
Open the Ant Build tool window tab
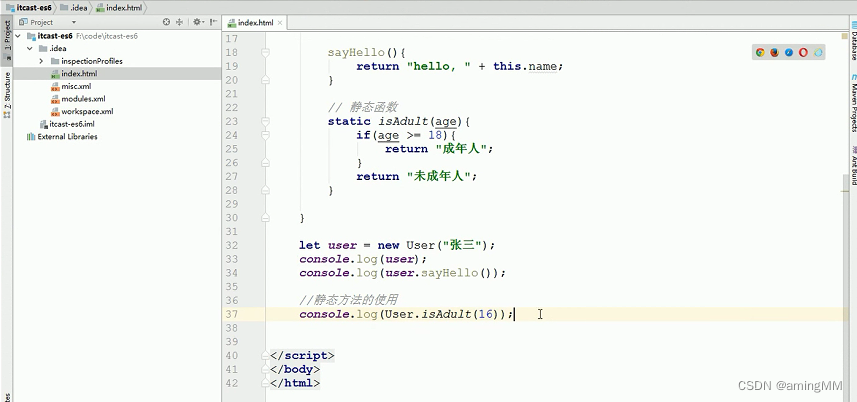(853, 164)
